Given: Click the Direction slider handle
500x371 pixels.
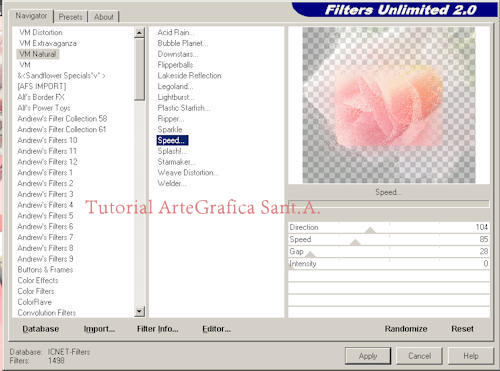Looking at the screenshot, I should coord(370,230).
